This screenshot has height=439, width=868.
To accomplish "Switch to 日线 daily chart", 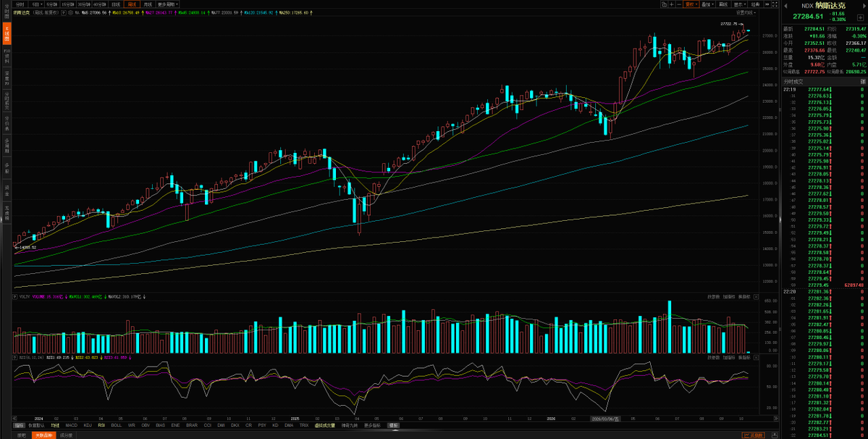I will point(116,4).
